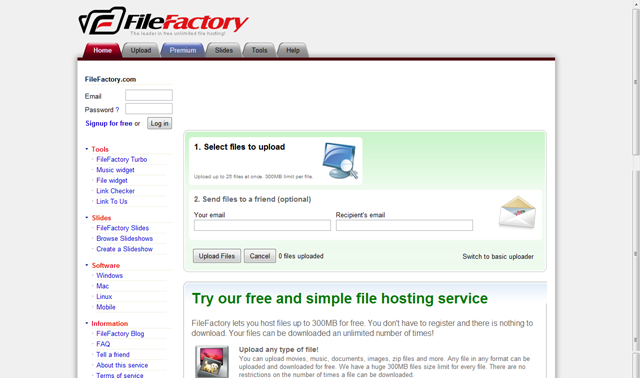Click the Signup for free link

(x=109, y=123)
